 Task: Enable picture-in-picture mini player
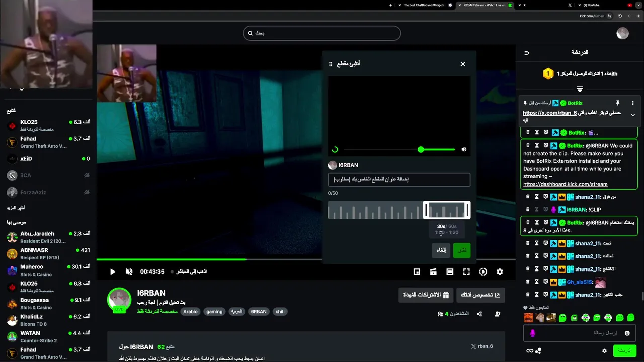[417, 271]
